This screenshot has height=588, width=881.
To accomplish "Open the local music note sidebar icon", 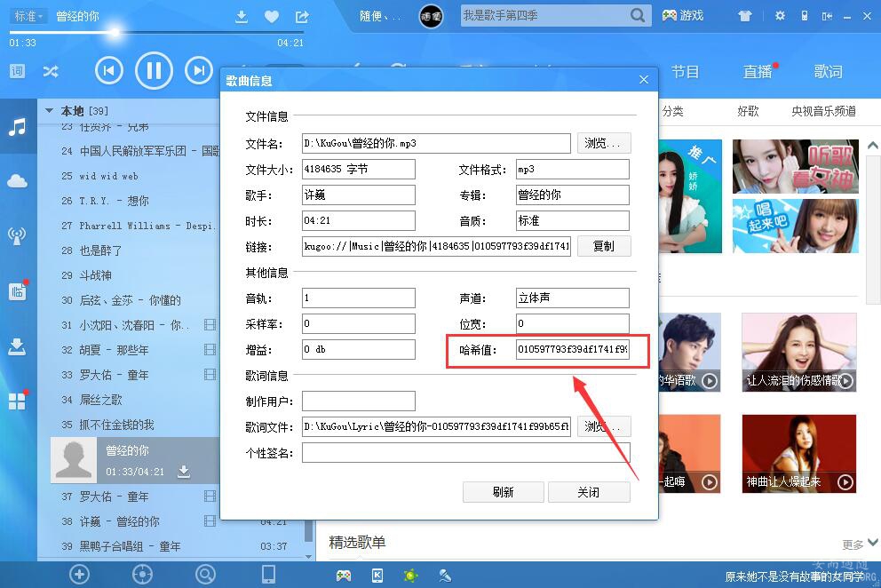I will [18, 127].
